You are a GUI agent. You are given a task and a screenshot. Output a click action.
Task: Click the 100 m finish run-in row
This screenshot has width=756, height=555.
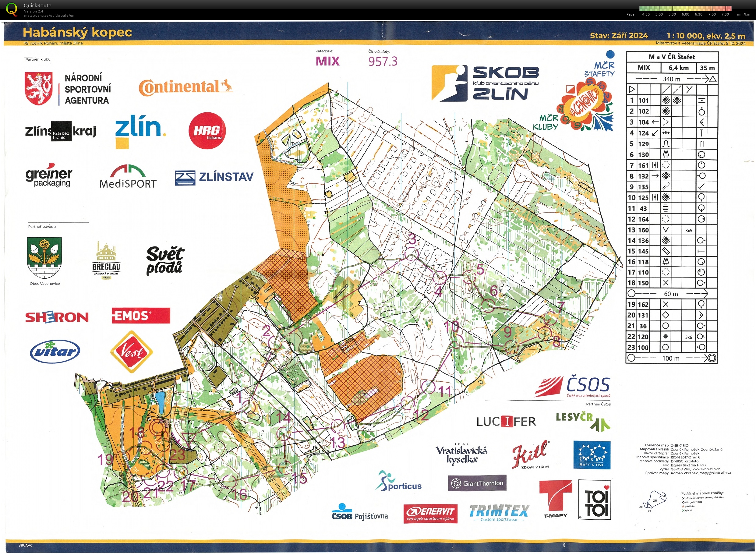coord(672,358)
